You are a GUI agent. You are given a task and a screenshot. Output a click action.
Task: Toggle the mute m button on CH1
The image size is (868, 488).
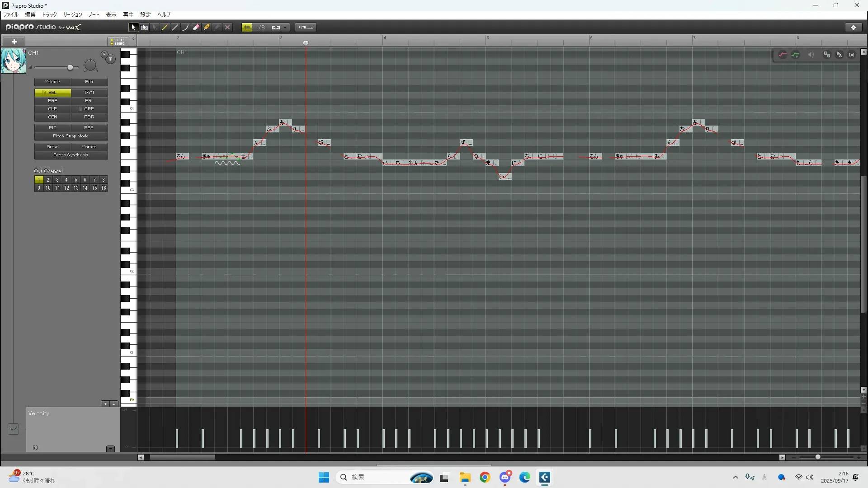coord(110,59)
